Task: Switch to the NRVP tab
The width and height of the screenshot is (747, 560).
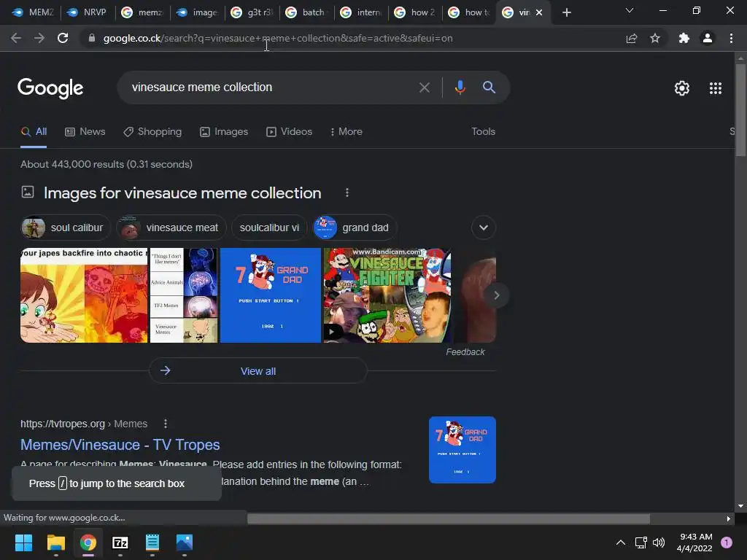Action: coord(86,12)
